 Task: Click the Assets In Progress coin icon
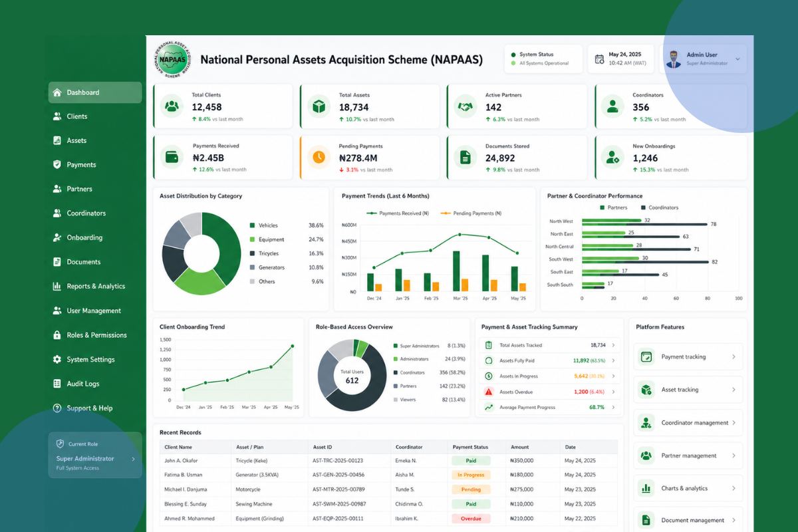point(489,376)
